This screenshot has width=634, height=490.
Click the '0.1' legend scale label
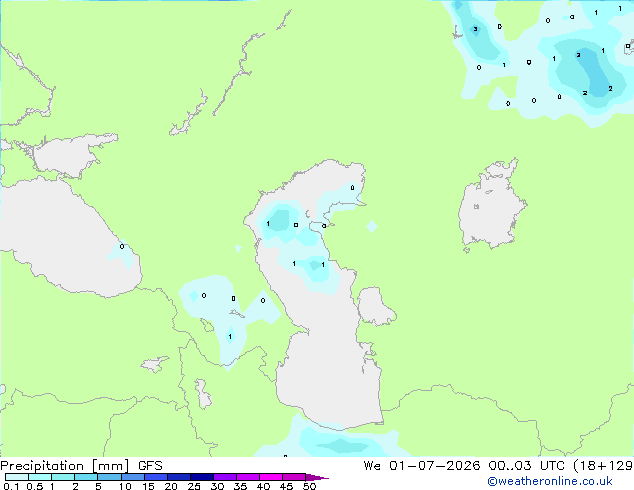coord(11,486)
